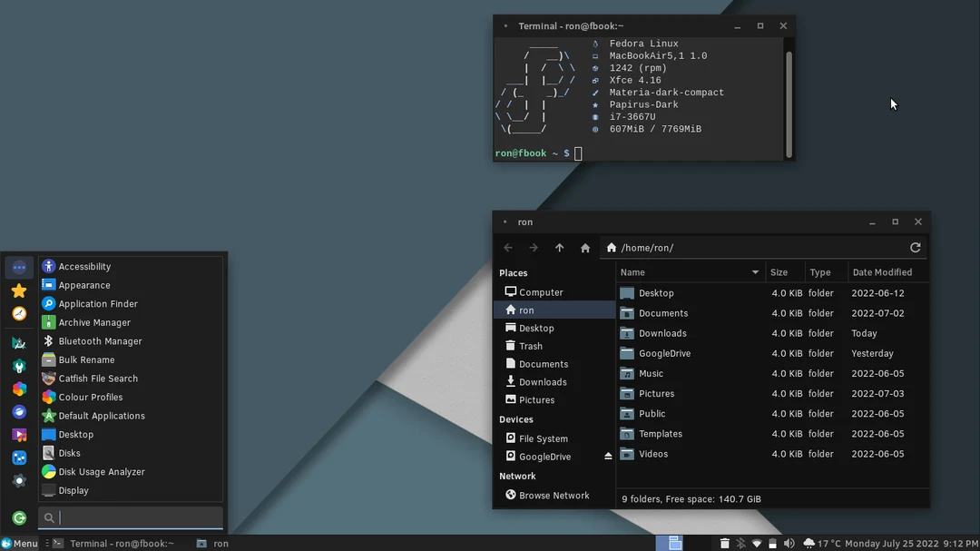Click the search field in the Whisker Menu
This screenshot has width=980, height=551.
131,517
